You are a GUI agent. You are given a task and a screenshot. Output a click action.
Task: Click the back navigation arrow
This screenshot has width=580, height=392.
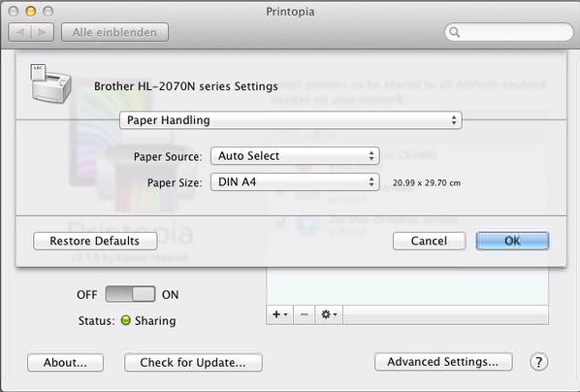20,32
